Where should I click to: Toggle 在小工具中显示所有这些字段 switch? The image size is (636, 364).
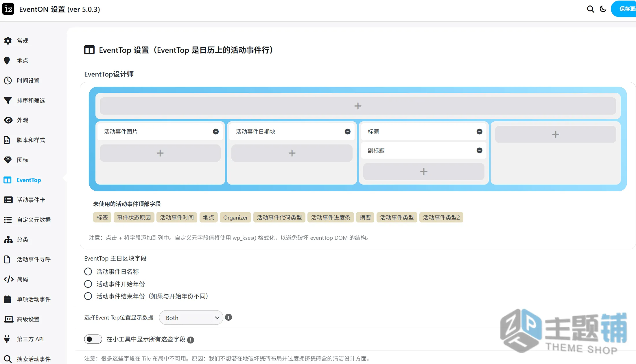[93, 339]
